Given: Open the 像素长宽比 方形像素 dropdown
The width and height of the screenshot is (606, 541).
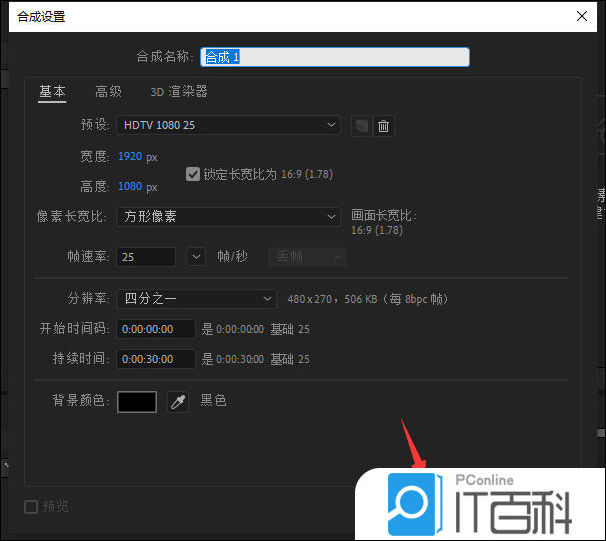Looking at the screenshot, I should tap(228, 216).
